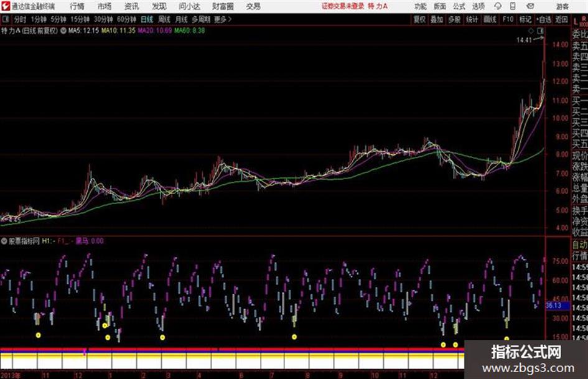This screenshot has height=379, width=588.
Task: Click the diamond icon at chart top-right
Action: 531,30
